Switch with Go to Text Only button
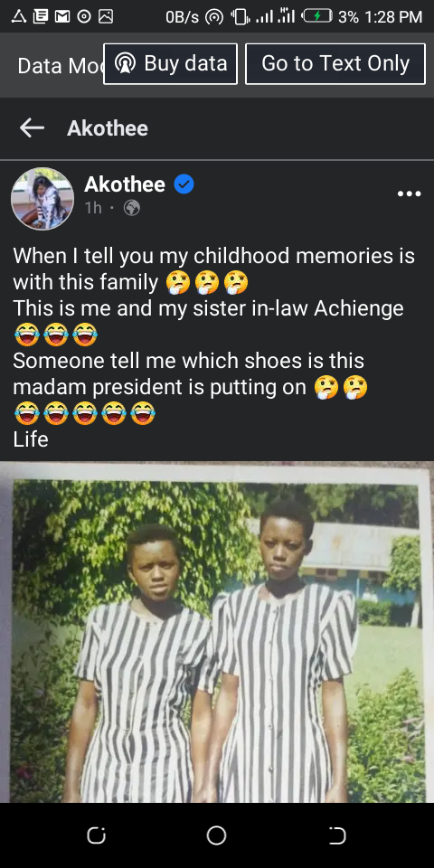The image size is (434, 868). [x=335, y=64]
